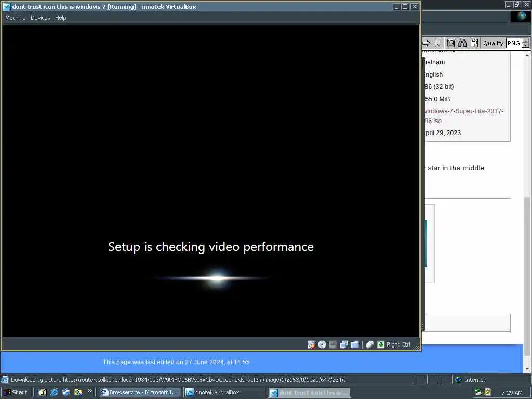The height and width of the screenshot is (399, 532).
Task: Click the VM window resize grip corner
Action: pyautogui.click(x=416, y=347)
